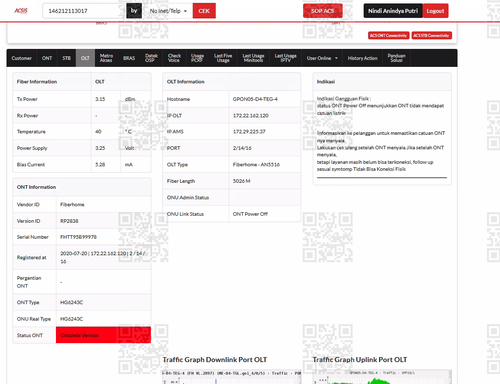Click the Tx Power value 3.15

pos(100,99)
